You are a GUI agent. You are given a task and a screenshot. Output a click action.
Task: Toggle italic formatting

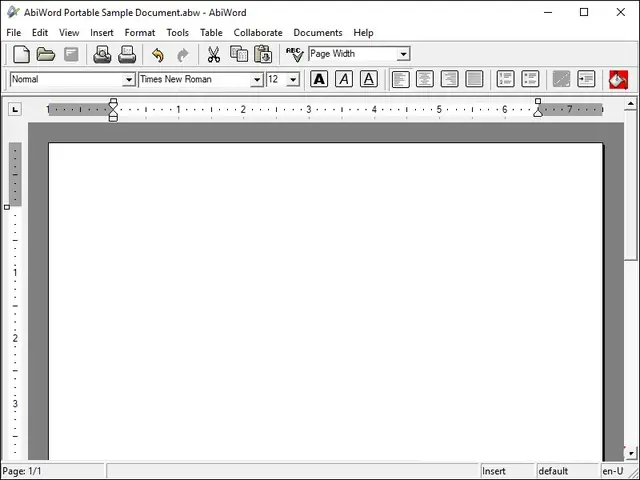pos(344,79)
